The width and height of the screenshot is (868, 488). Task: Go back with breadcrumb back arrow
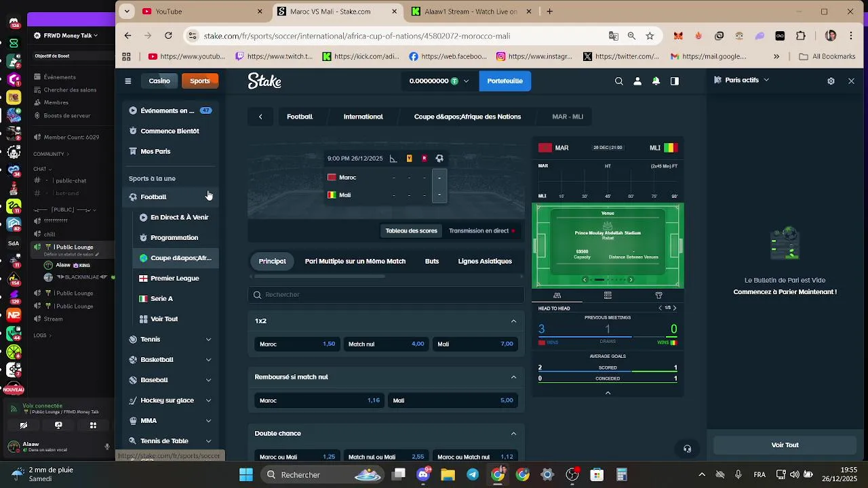(x=260, y=117)
